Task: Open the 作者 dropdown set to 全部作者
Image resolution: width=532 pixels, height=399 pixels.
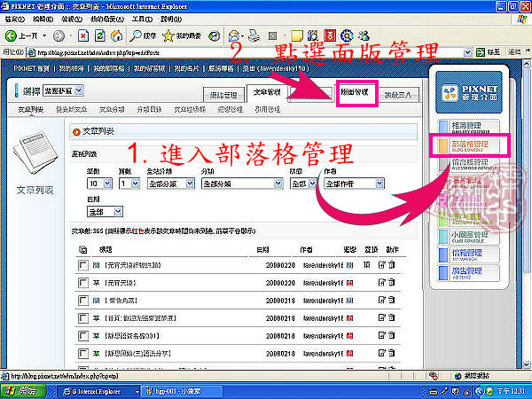Action: coord(354,184)
